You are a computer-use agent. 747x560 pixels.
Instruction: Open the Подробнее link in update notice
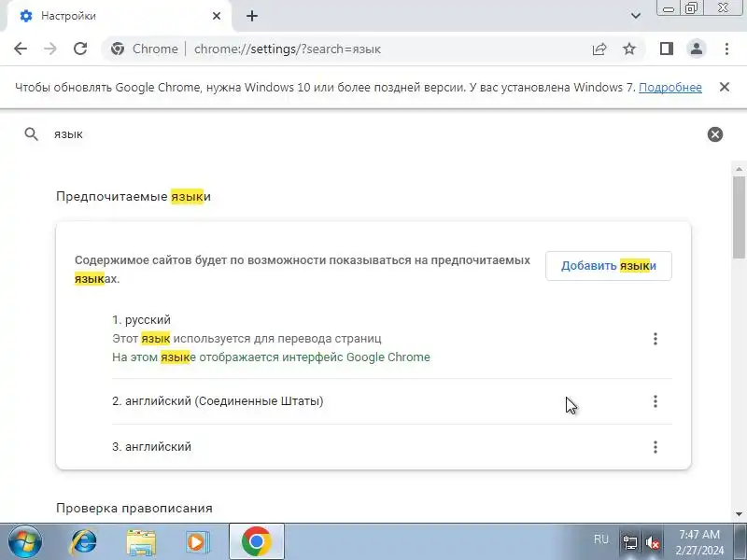click(669, 88)
